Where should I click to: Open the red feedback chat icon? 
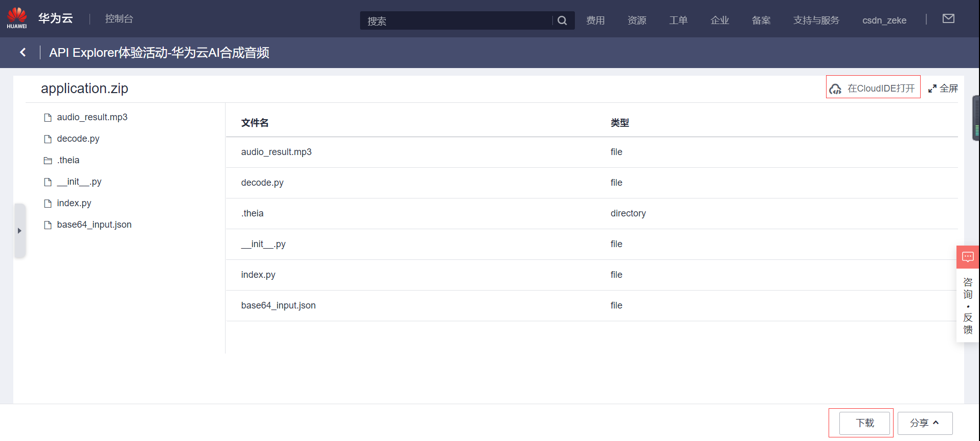pos(968,257)
